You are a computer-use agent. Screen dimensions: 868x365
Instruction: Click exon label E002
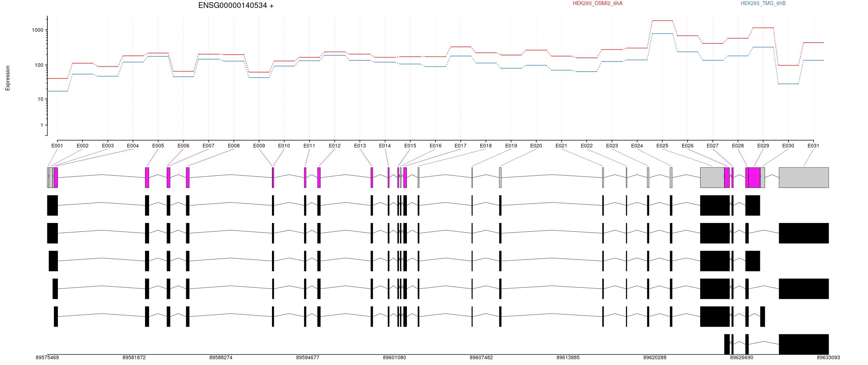coord(82,146)
